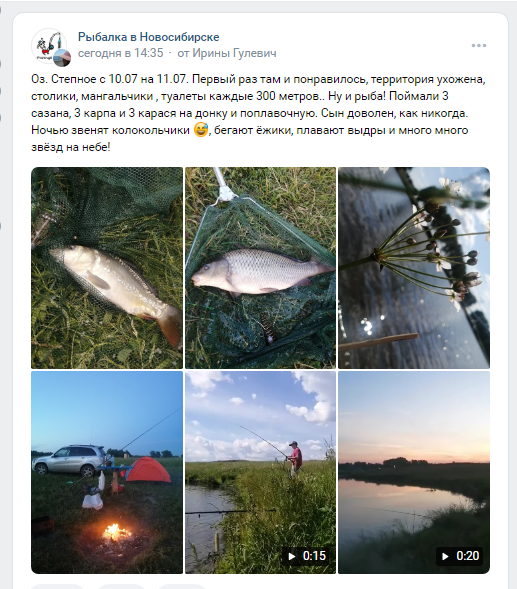
Task: Open the three-dots post options menu
Action: coord(479,45)
